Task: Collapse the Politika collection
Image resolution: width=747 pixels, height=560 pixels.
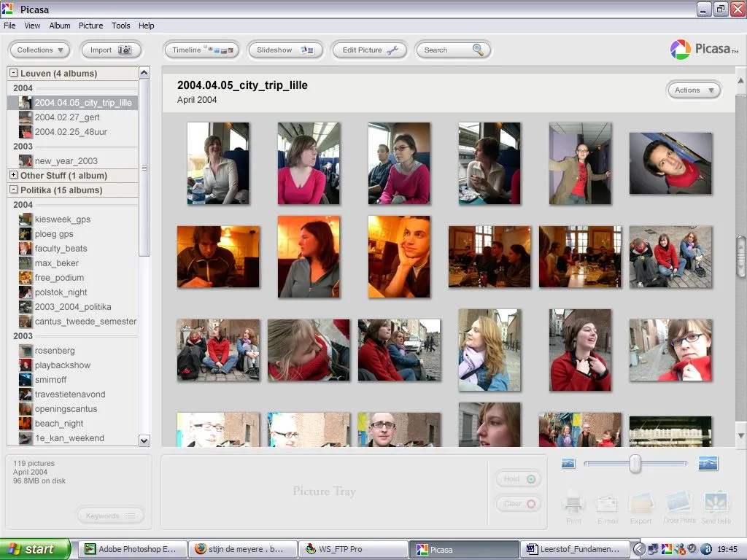Action: coord(14,190)
